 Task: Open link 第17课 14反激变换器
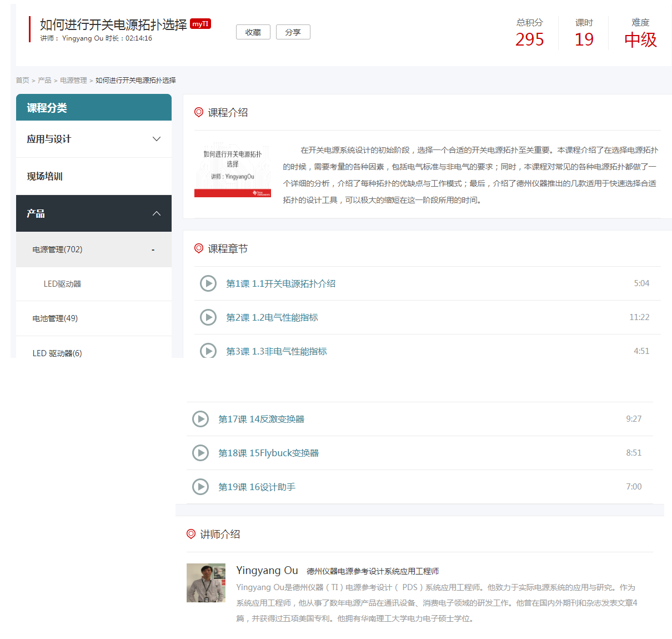coord(262,419)
